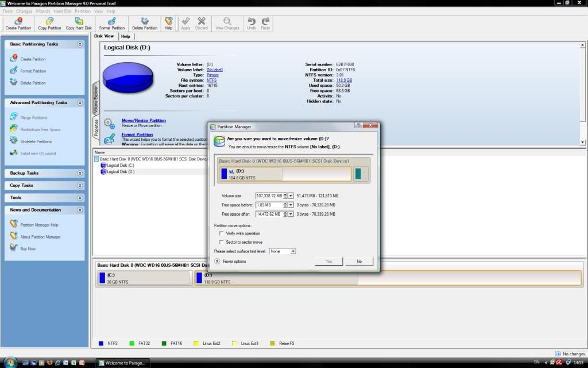Click the 118.9 GB total size link
The height and width of the screenshot is (368, 588).
344,80
